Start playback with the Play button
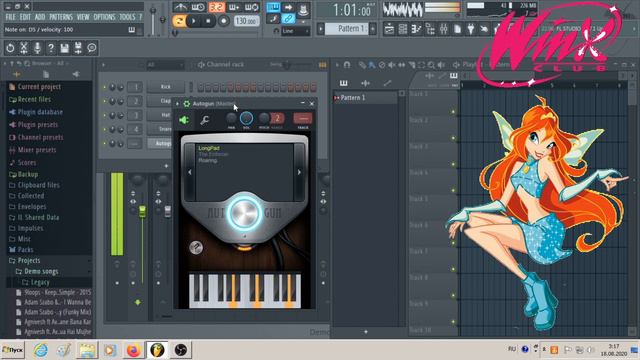Screen dimensions: 640x360 (x=194, y=21)
